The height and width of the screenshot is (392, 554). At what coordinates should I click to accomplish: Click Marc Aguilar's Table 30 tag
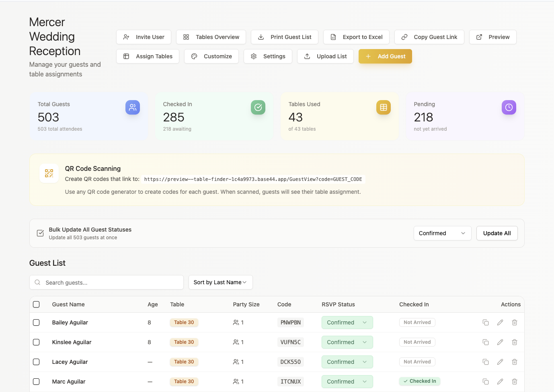pyautogui.click(x=184, y=382)
